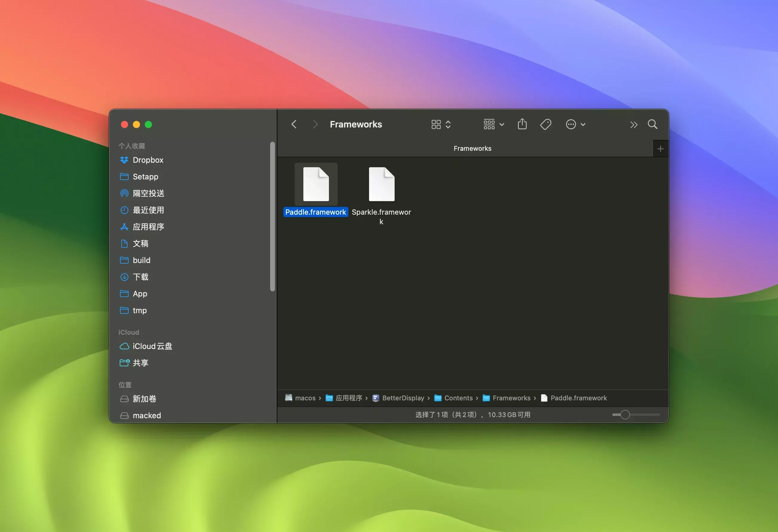Screen dimensions: 778x532
Task: Select Dropbox in the sidebar
Action: point(148,160)
